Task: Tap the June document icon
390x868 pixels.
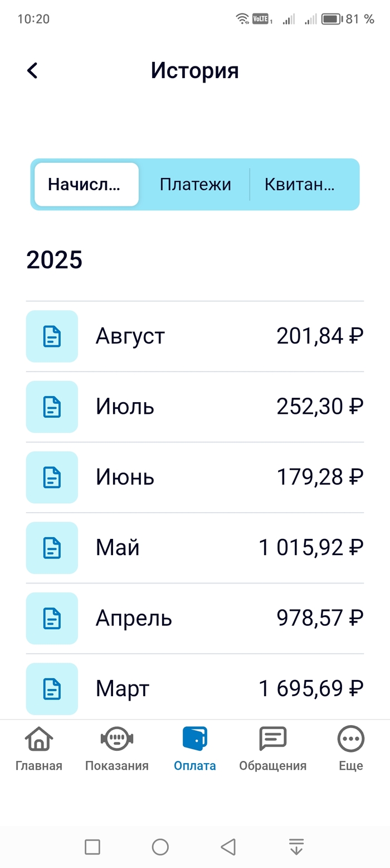Action: point(52,478)
